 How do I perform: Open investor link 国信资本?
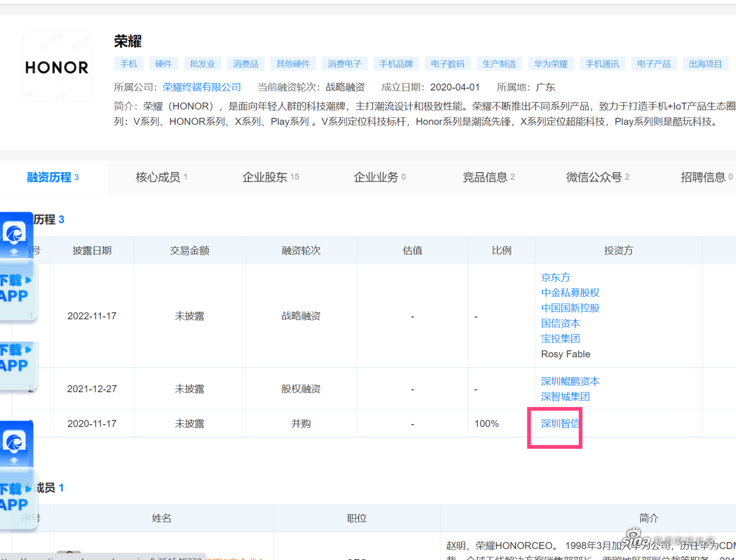(x=560, y=323)
